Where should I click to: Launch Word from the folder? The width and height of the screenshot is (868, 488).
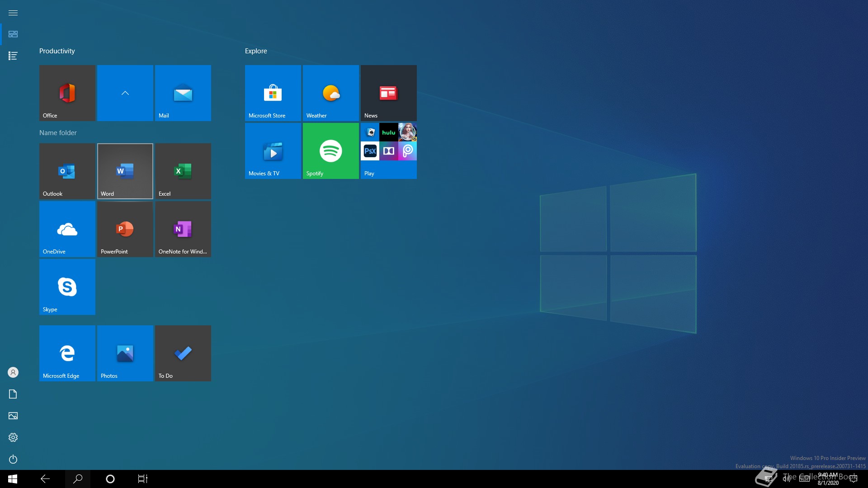click(x=125, y=171)
